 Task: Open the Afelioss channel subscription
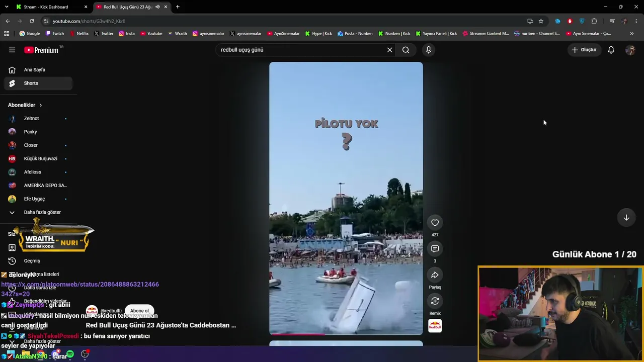point(38,172)
